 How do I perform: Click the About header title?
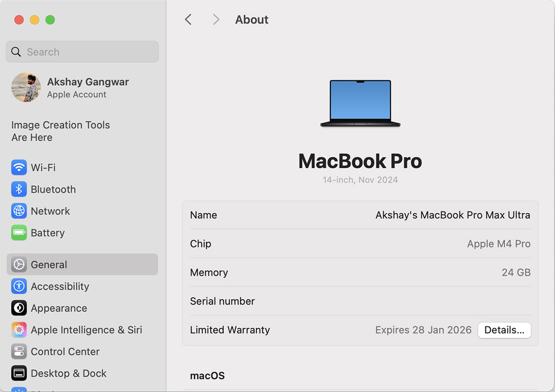(x=252, y=19)
